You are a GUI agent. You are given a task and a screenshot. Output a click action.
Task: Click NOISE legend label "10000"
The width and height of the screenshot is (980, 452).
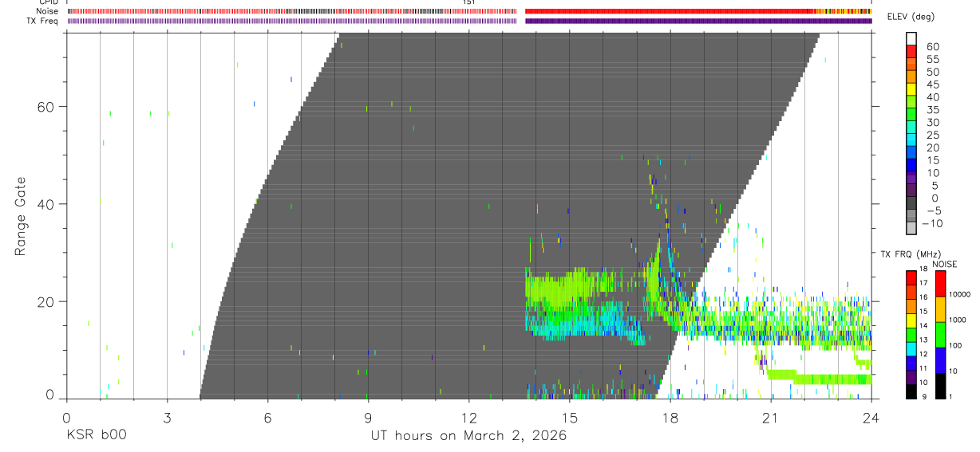tap(959, 294)
